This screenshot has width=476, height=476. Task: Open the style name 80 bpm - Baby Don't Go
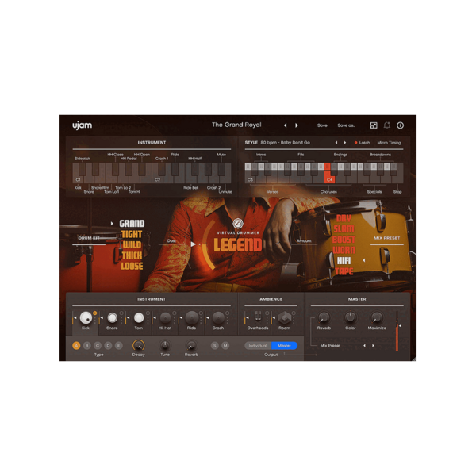(x=285, y=143)
